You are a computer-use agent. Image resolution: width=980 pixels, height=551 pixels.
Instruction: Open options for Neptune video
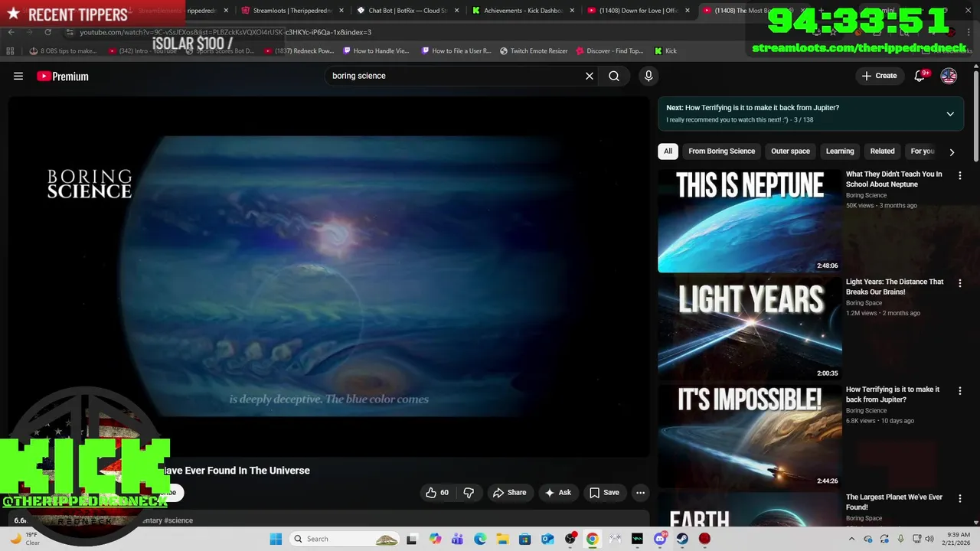point(960,175)
